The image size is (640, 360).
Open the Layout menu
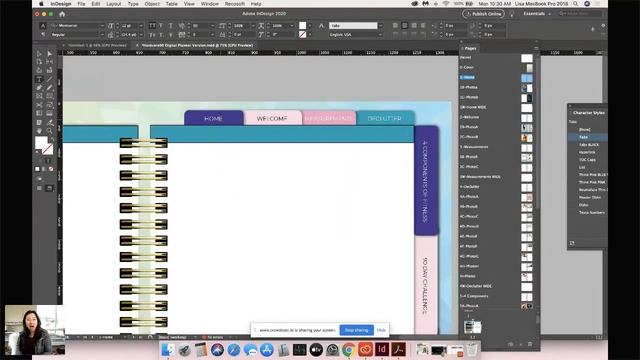pos(113,4)
